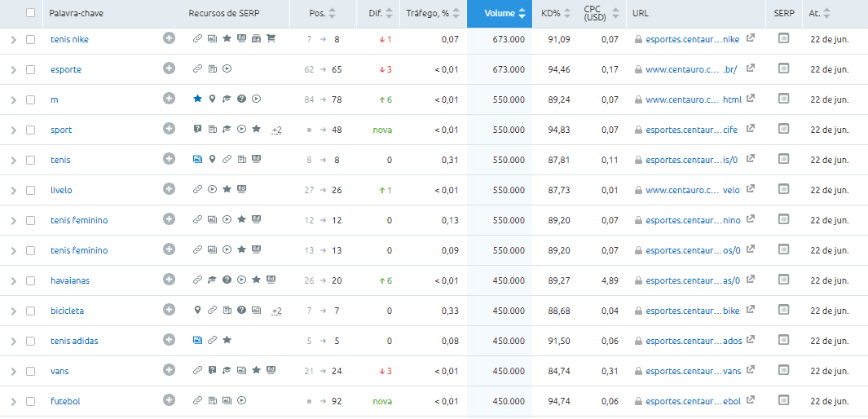868x419 pixels.
Task: Click the plus icon for tenis nike
Action: coord(169,38)
